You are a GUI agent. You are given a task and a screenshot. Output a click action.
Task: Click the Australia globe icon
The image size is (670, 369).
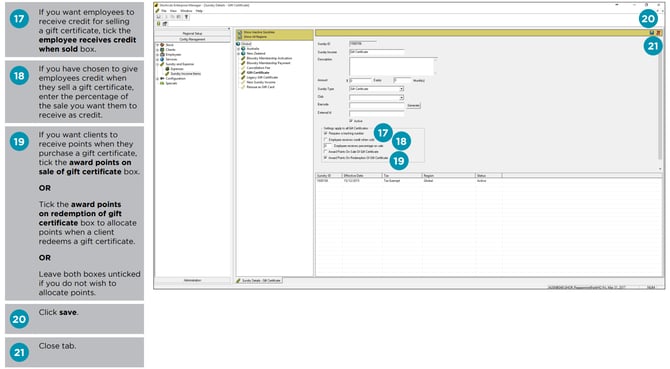click(x=243, y=49)
